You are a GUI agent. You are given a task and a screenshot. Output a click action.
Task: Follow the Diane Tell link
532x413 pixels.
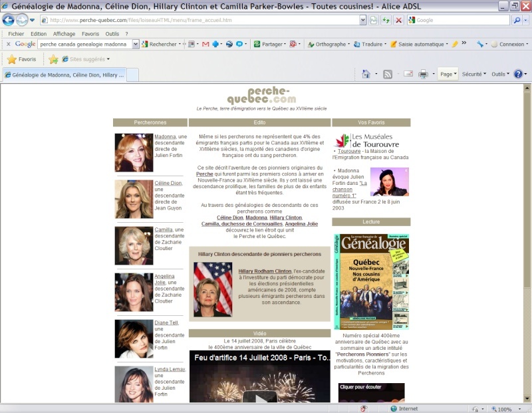(x=166, y=323)
